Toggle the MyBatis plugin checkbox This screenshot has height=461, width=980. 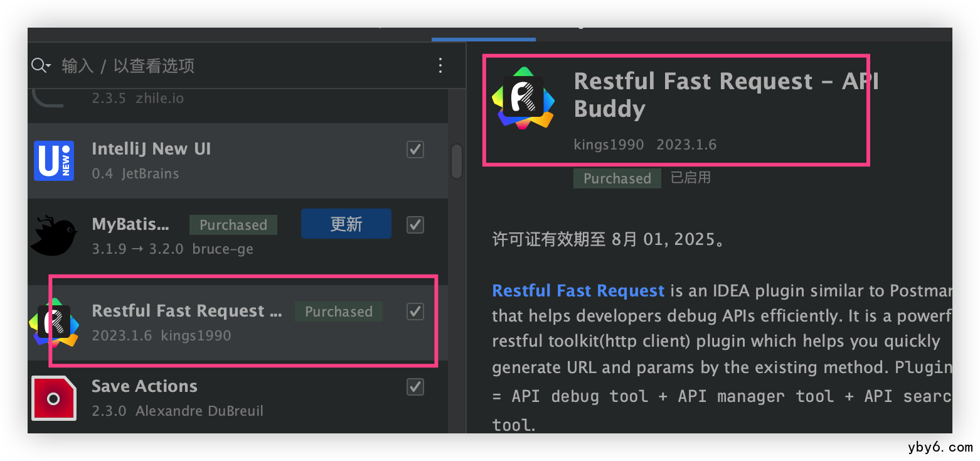(415, 225)
